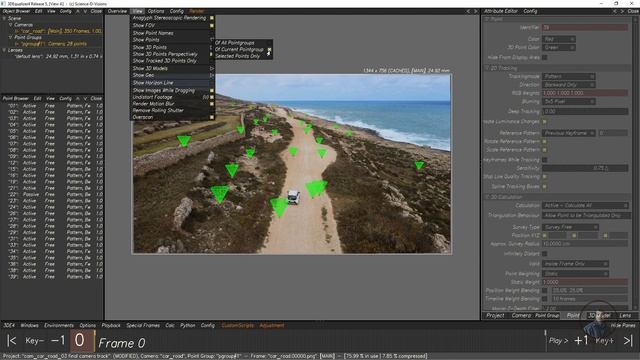Screen dimensions: 640x360
Task: Toggle Undistort Footage option
Action: (x=211, y=97)
